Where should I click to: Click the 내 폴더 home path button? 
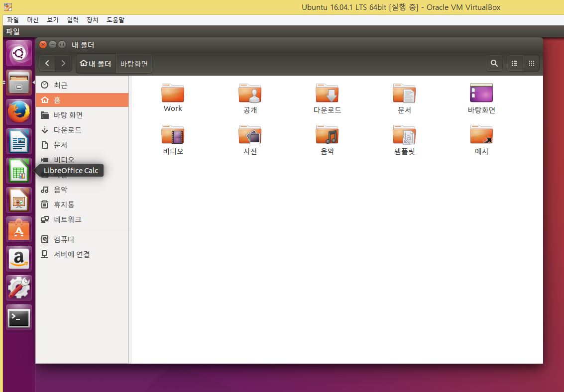tap(96, 64)
